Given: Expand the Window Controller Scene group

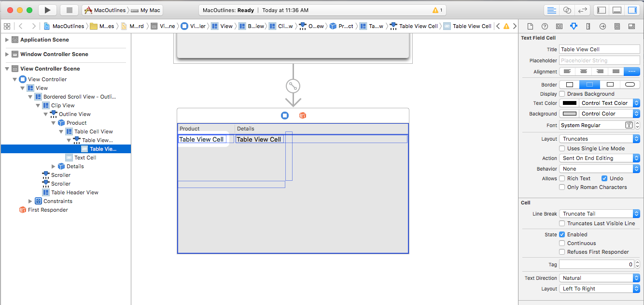Looking at the screenshot, I should pyautogui.click(x=7, y=54).
